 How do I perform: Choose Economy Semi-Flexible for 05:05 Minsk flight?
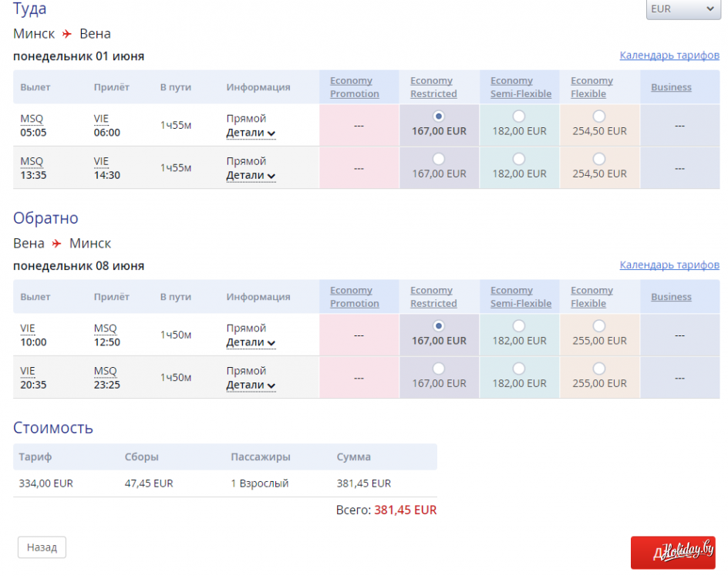[x=519, y=116]
